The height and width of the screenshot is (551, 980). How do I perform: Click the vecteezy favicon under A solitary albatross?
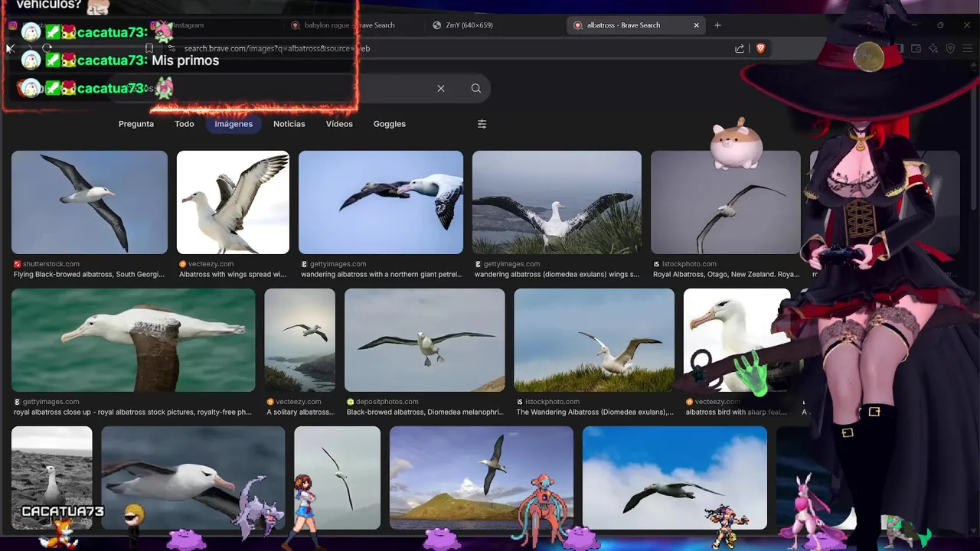tap(270, 402)
